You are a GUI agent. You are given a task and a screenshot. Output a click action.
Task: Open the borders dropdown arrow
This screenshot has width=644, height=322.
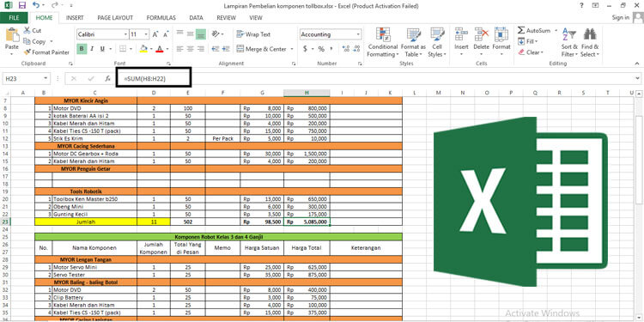(x=131, y=49)
